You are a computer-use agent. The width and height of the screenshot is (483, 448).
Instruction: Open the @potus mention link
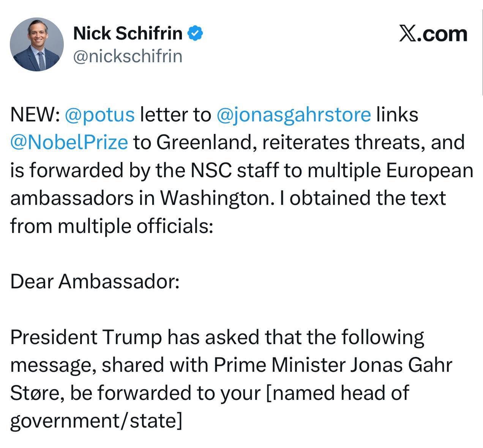click(x=100, y=115)
